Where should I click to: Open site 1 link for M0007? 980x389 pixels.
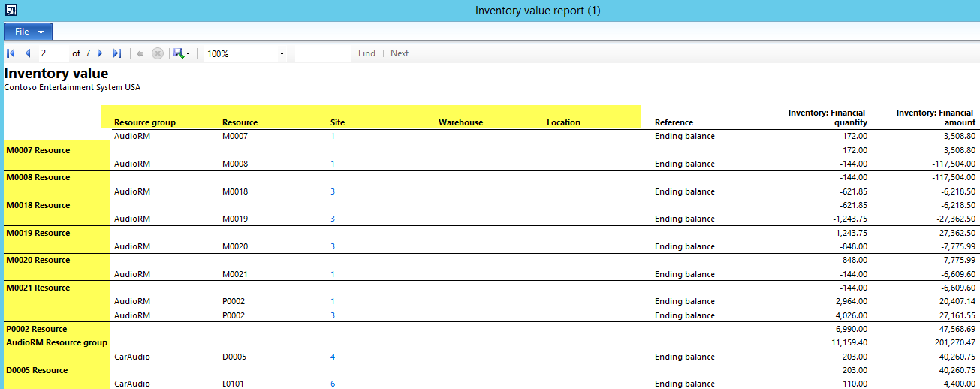333,137
